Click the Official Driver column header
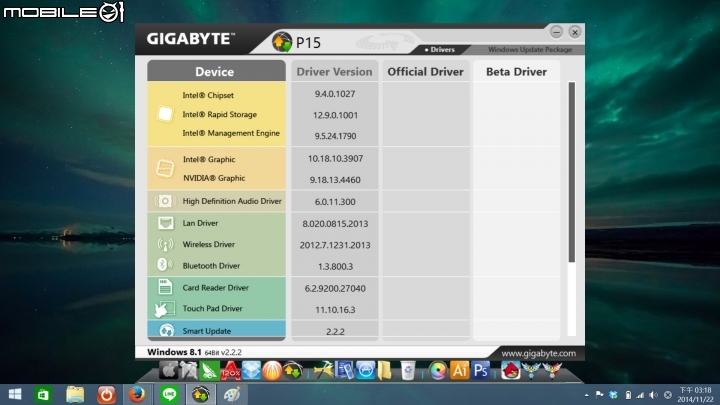Viewport: 720px width, 405px height. pos(426,72)
